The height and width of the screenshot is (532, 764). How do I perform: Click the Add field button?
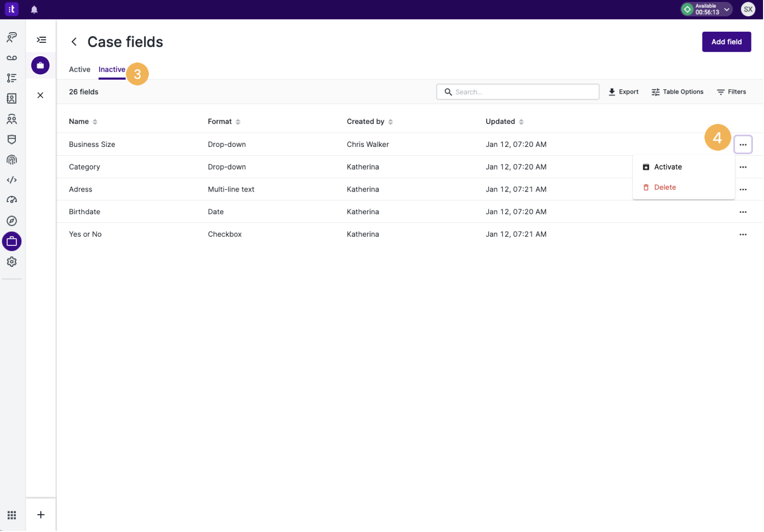coord(727,42)
